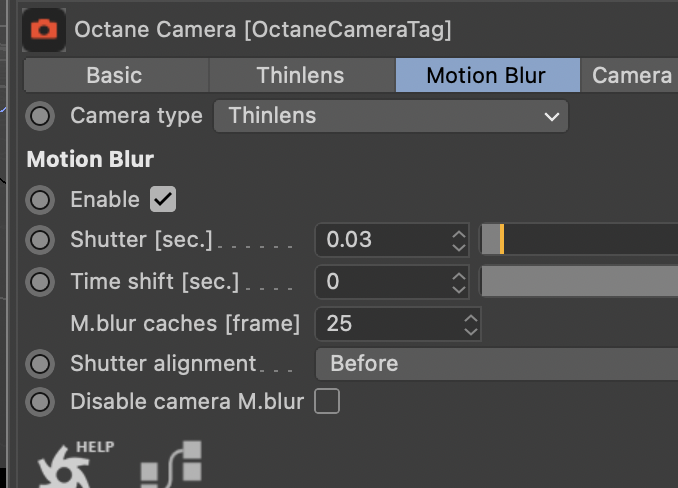Click keyframe dot beside Time shift
Screen dimensions: 678x488
pos(40,282)
